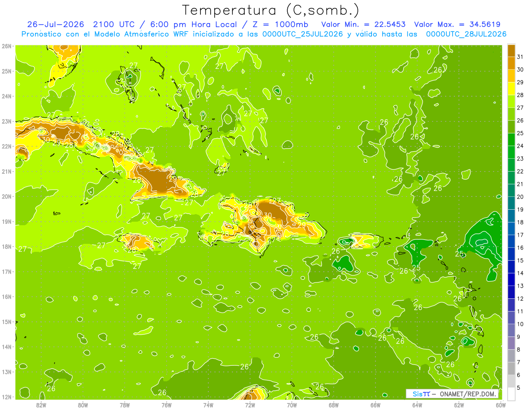Click the "68W" longitude axis label
532x411 pixels.
click(x=334, y=405)
